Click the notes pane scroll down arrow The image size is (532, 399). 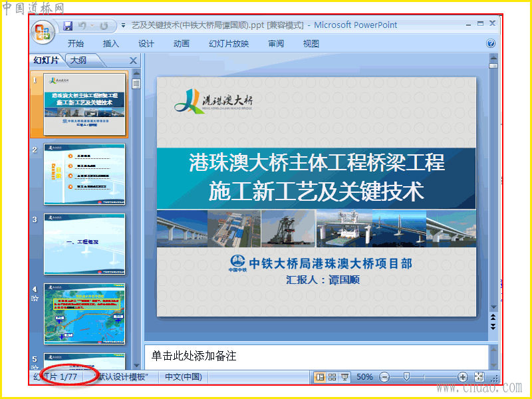(x=493, y=365)
